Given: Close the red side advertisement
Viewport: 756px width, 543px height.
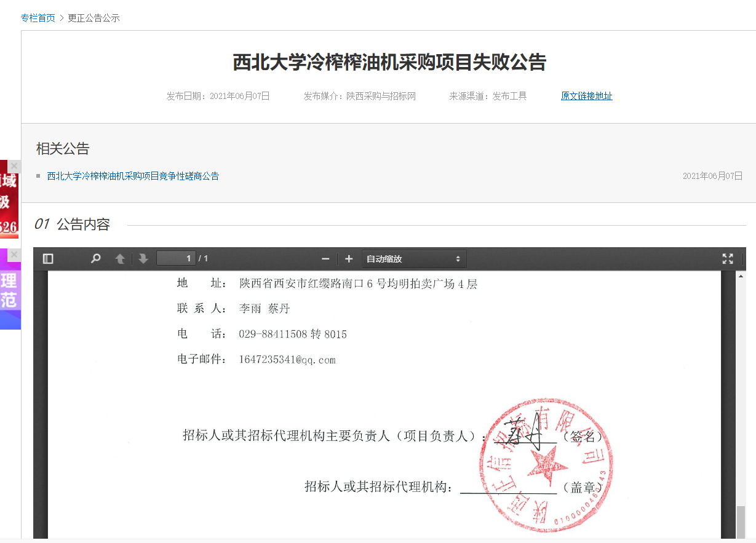Looking at the screenshot, I should [x=14, y=166].
